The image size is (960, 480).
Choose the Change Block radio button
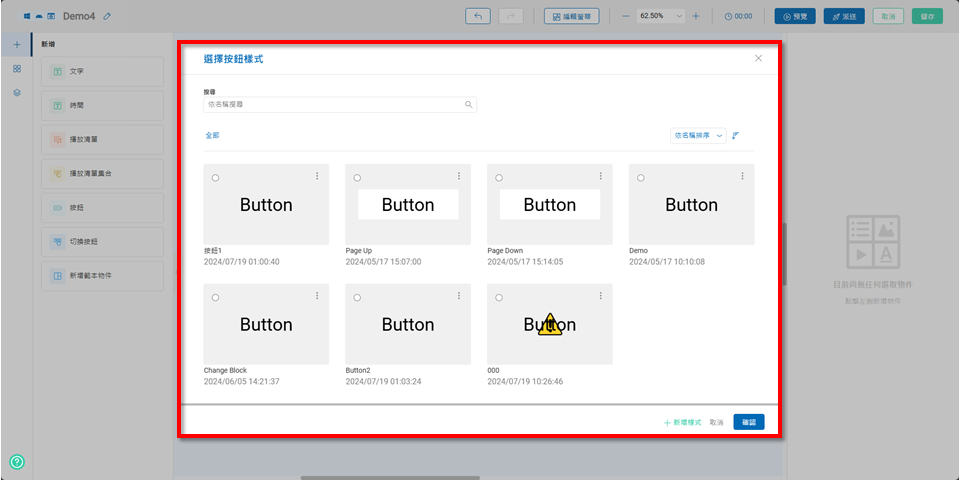[x=215, y=298]
